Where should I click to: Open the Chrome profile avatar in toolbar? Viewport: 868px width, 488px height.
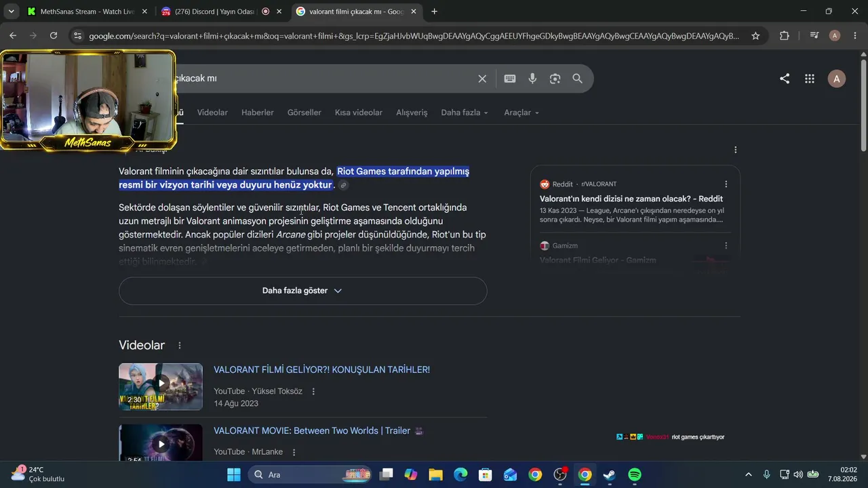[835, 36]
